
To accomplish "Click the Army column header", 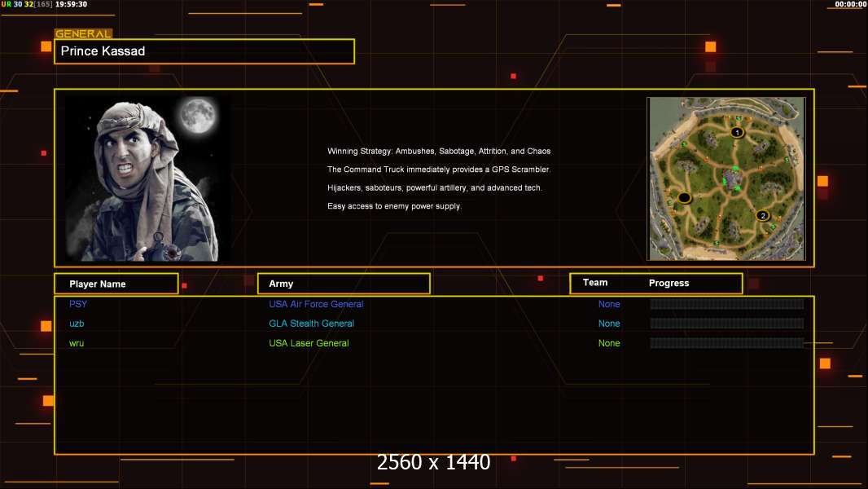I will (x=344, y=284).
